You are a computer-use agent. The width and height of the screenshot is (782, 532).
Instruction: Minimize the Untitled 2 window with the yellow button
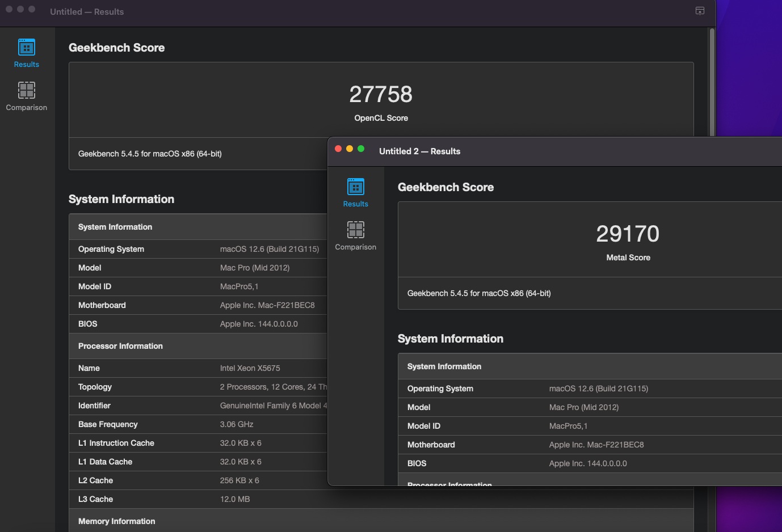pyautogui.click(x=350, y=149)
